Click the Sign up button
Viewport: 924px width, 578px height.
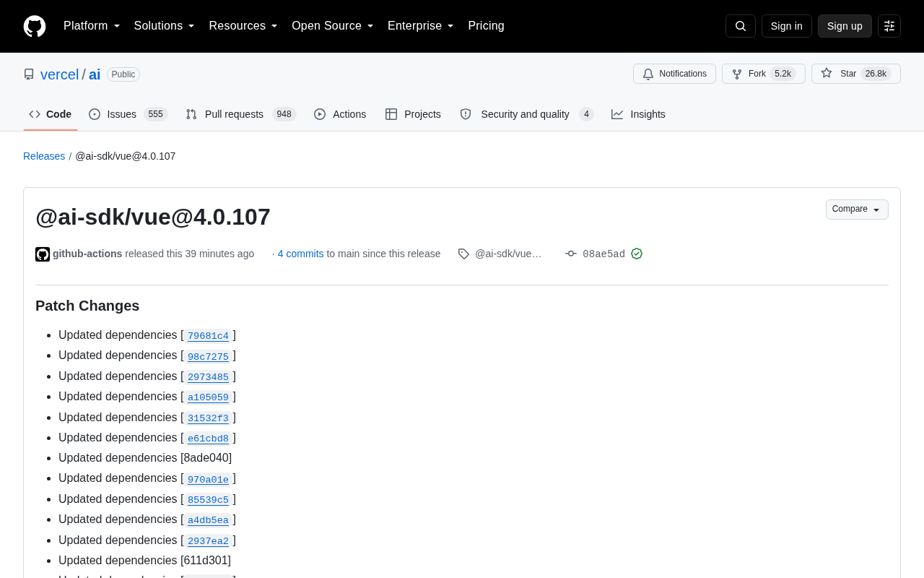click(x=845, y=26)
